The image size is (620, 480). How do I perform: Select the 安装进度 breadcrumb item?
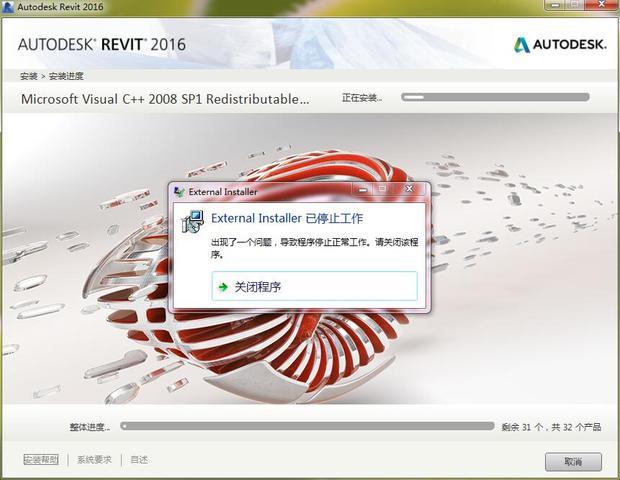(x=66, y=76)
